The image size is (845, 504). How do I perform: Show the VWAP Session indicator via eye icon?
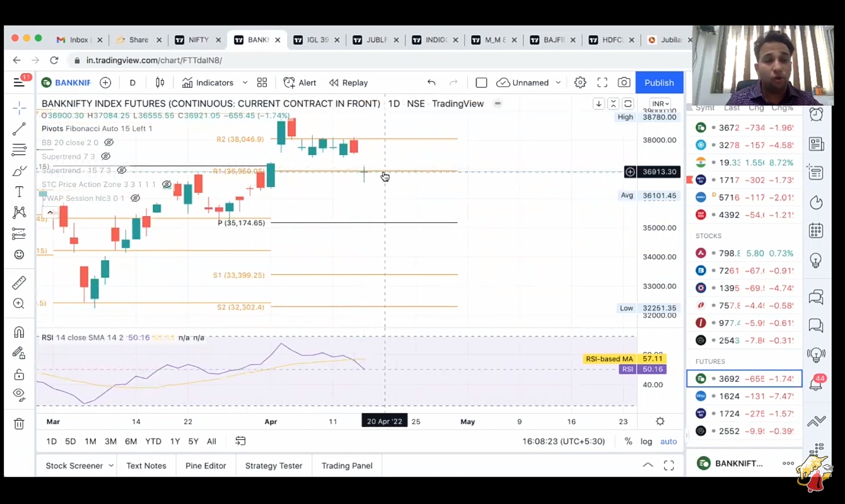(x=135, y=198)
